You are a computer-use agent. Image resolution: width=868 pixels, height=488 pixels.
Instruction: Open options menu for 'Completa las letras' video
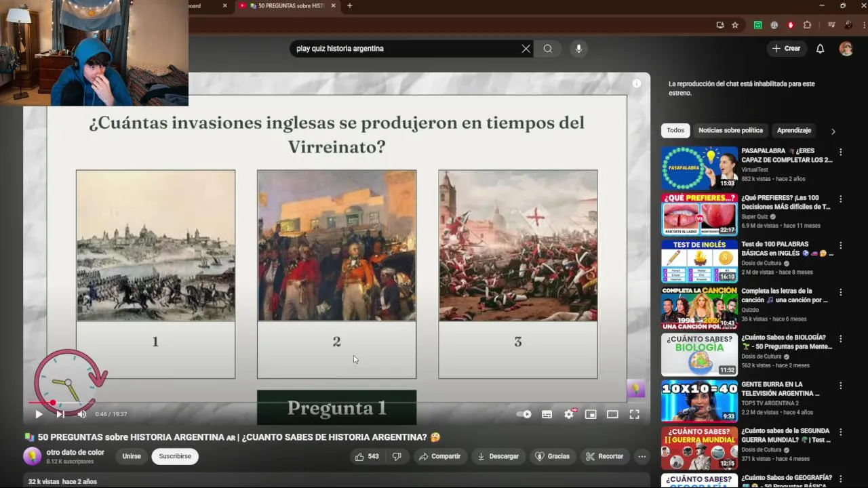[x=841, y=293]
